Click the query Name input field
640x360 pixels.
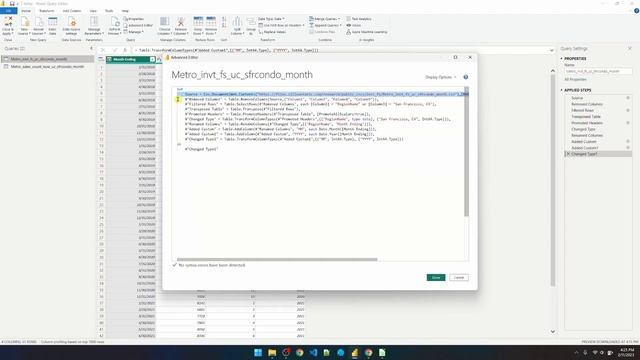click(x=598, y=71)
